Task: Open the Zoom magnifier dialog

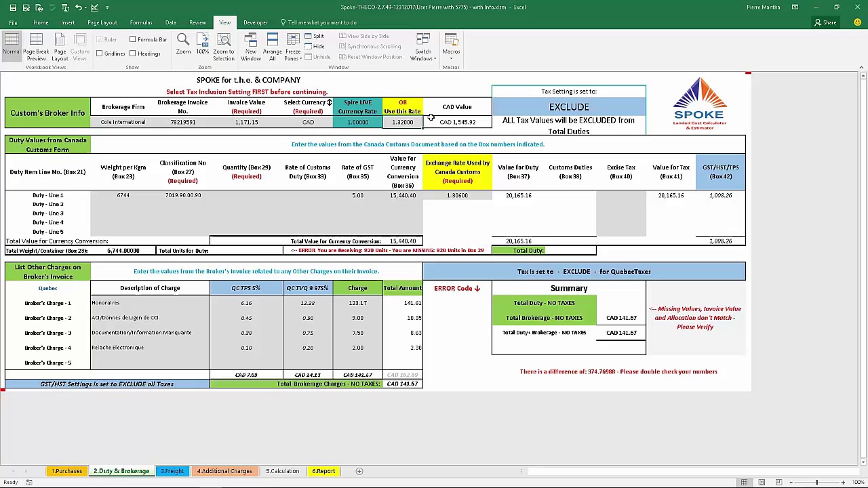Action: click(x=183, y=45)
